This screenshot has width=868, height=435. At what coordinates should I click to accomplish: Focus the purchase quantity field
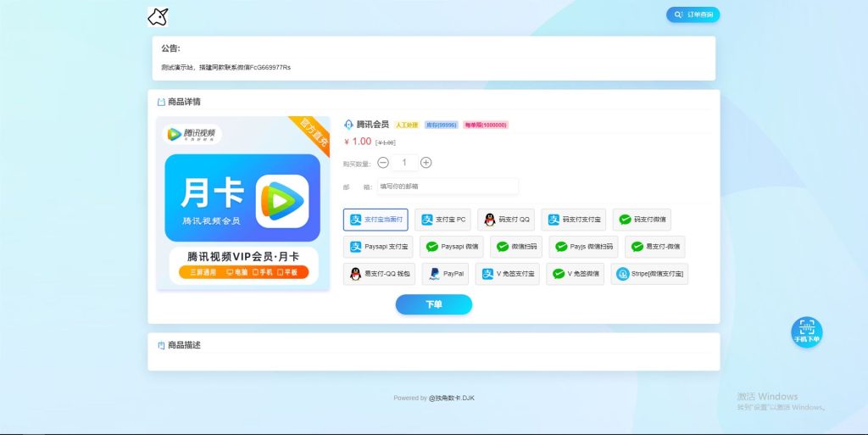(404, 163)
